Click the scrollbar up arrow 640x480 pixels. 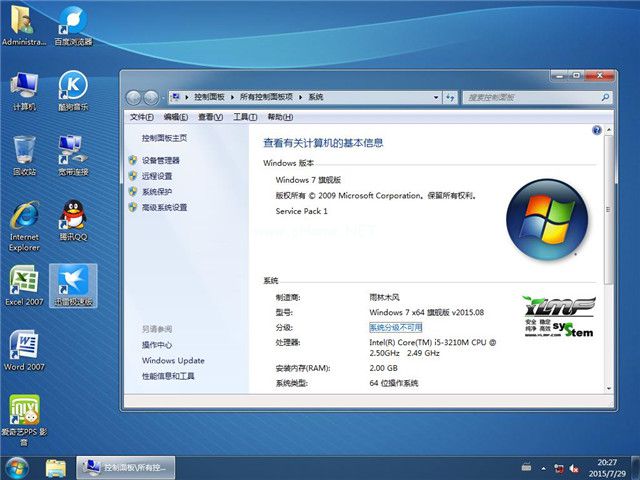coord(609,130)
